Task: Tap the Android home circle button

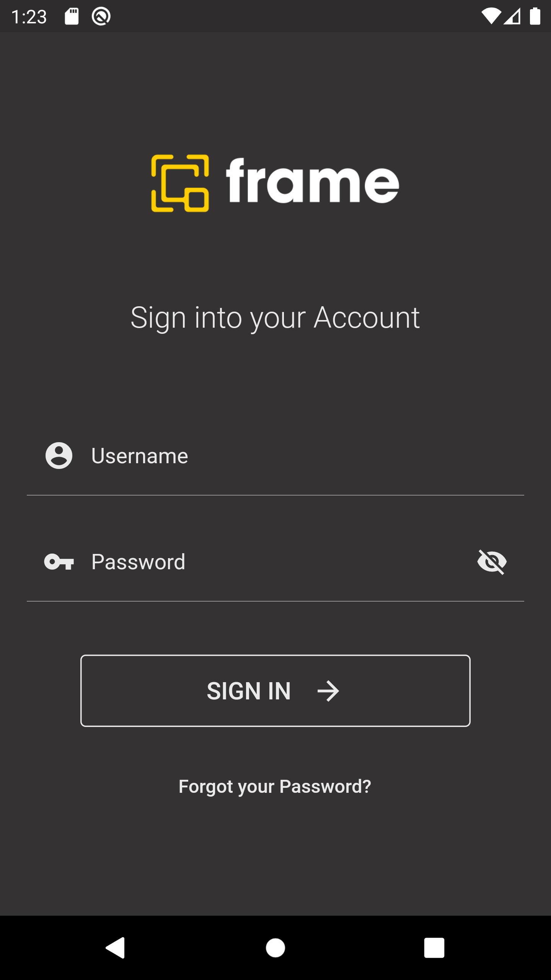Action: [x=275, y=948]
